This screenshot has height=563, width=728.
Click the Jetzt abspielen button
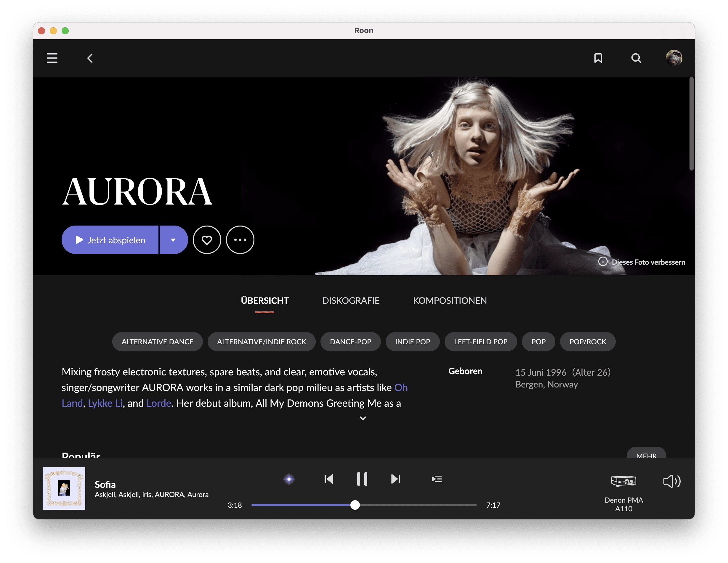coord(110,240)
